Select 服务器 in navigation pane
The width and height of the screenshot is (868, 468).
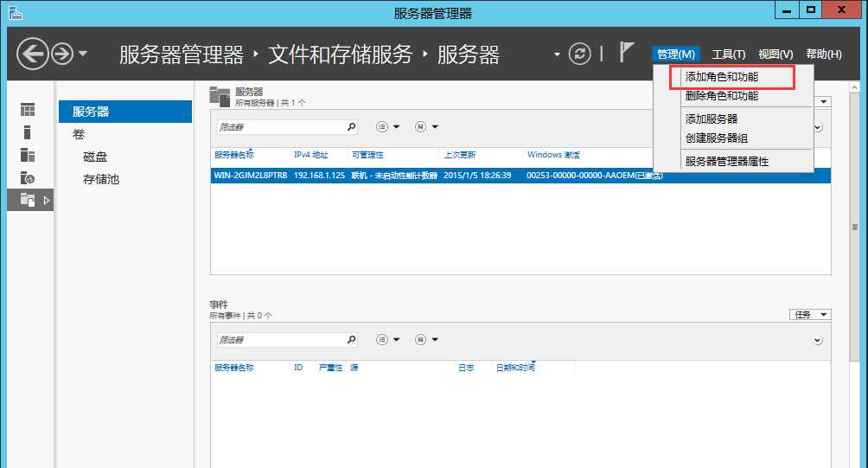[125, 112]
